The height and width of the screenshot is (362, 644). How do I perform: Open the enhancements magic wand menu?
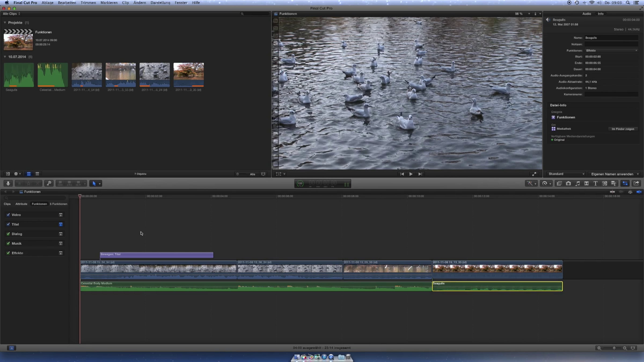click(x=531, y=183)
